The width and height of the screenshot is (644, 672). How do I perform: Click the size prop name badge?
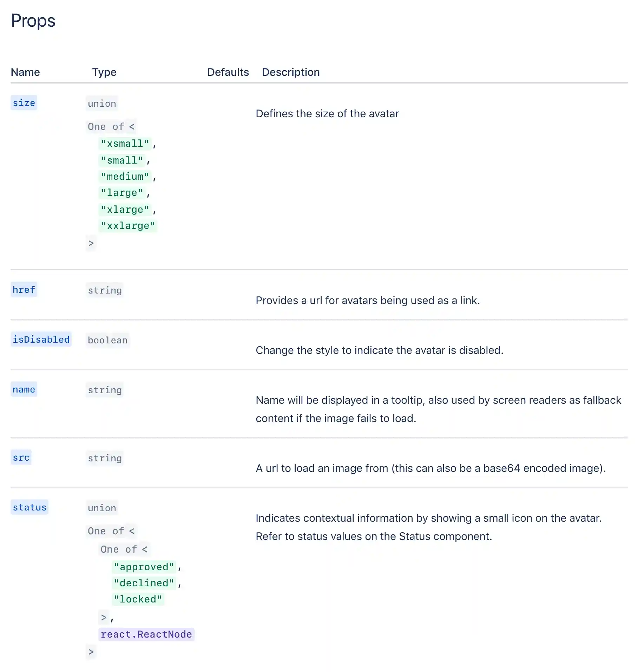pos(24,103)
